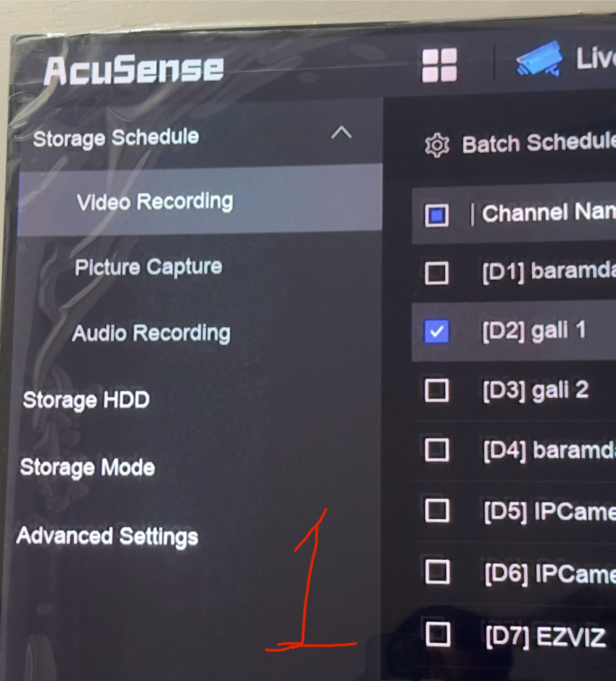Open Picture Capture settings
The width and height of the screenshot is (616, 681).
148,267
